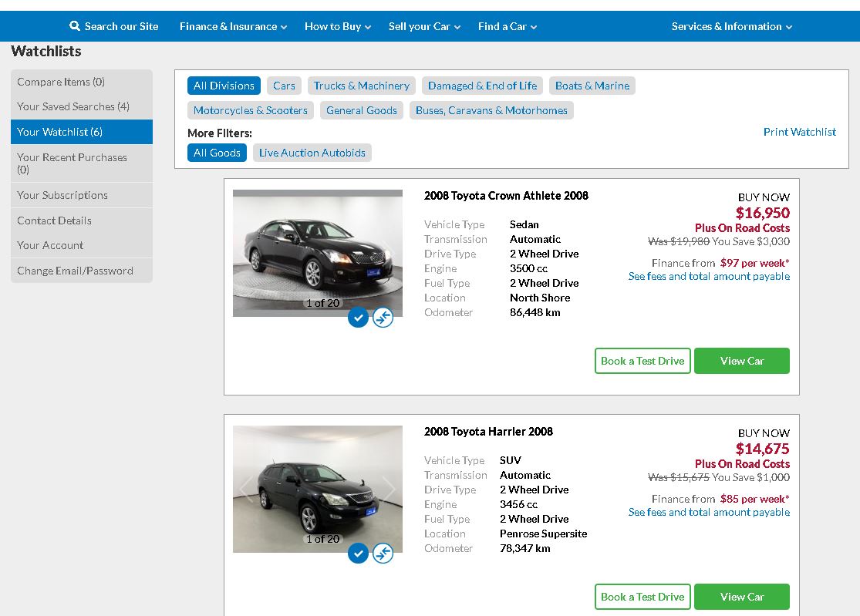This screenshot has width=860, height=616.
Task: Open Your Saved Searches (4)
Action: [x=82, y=106]
